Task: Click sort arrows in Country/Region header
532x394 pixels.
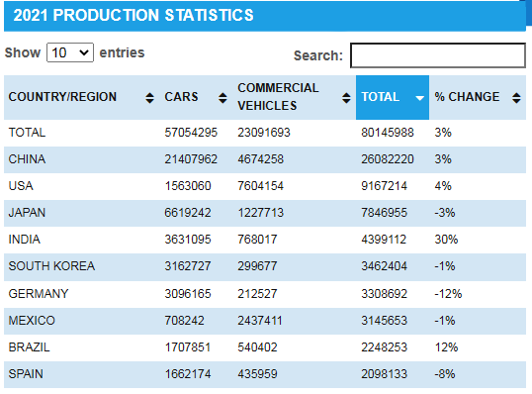Action: coord(149,98)
